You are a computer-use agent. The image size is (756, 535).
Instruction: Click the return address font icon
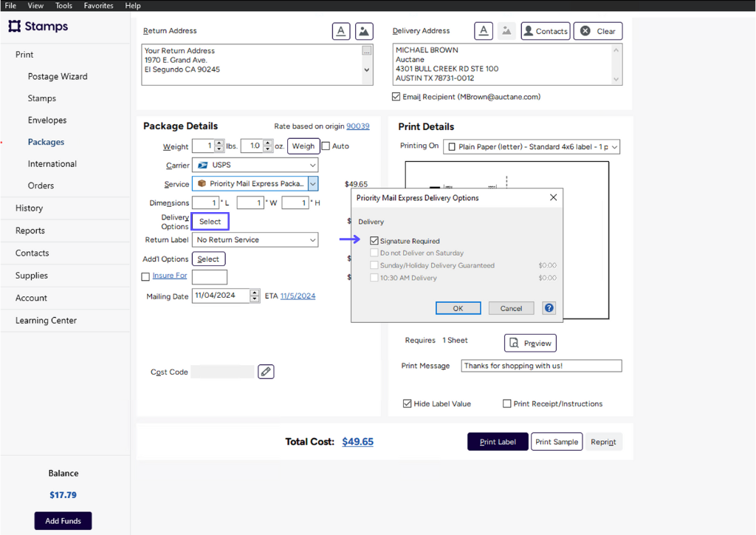click(x=341, y=31)
